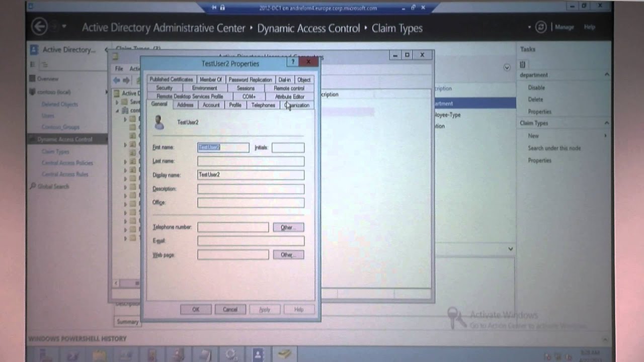Refresh the Administrative Center view

click(x=541, y=27)
